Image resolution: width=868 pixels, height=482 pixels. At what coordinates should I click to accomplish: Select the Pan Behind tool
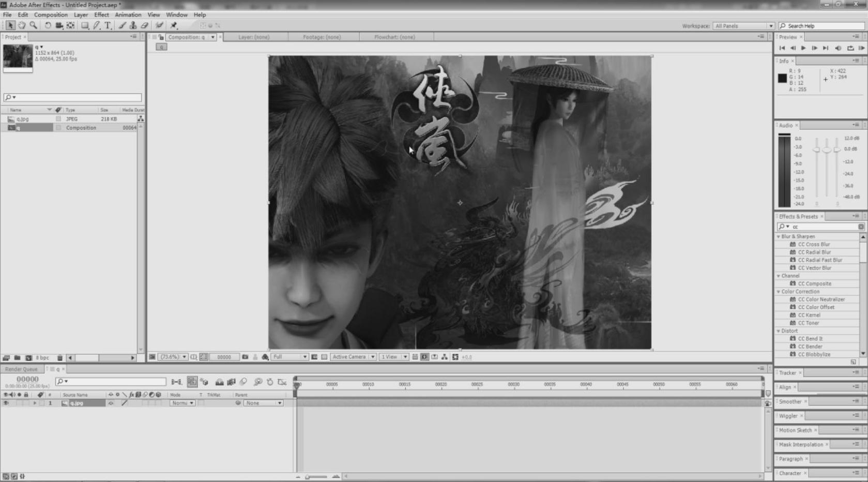(70, 25)
